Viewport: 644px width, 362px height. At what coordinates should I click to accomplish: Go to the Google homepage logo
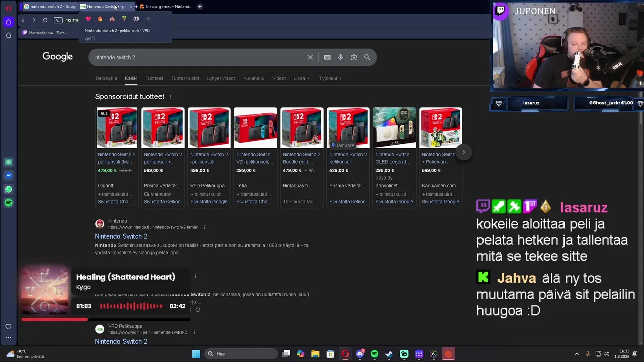[58, 57]
